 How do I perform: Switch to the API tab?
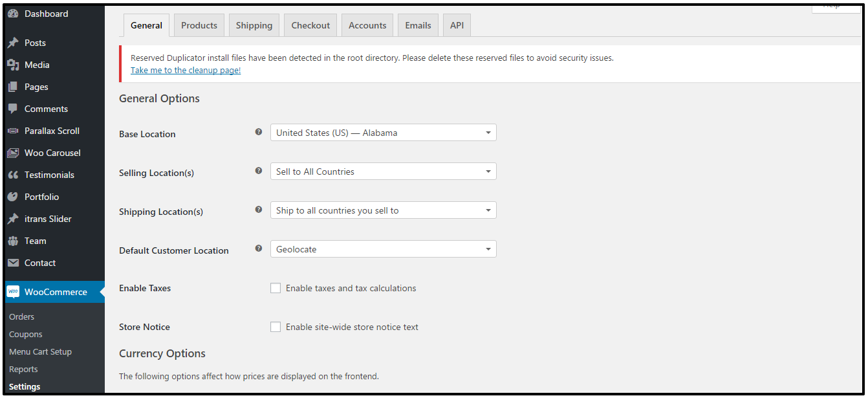point(457,25)
